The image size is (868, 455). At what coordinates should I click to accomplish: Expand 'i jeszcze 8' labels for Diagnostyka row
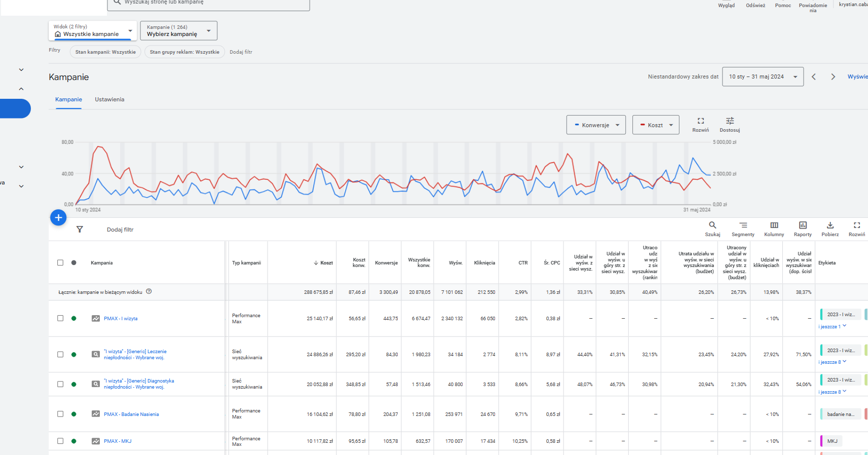(832, 392)
